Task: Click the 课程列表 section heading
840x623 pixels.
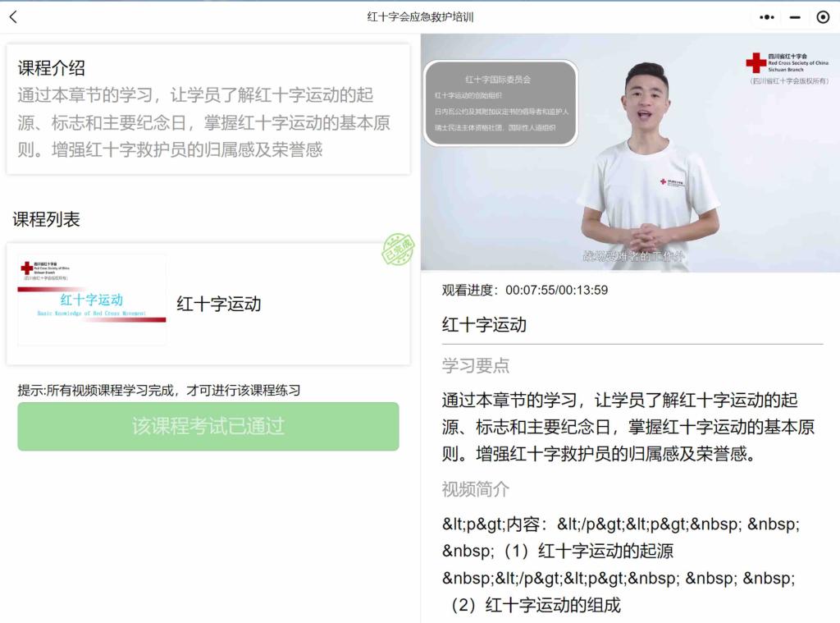Action: [46, 219]
